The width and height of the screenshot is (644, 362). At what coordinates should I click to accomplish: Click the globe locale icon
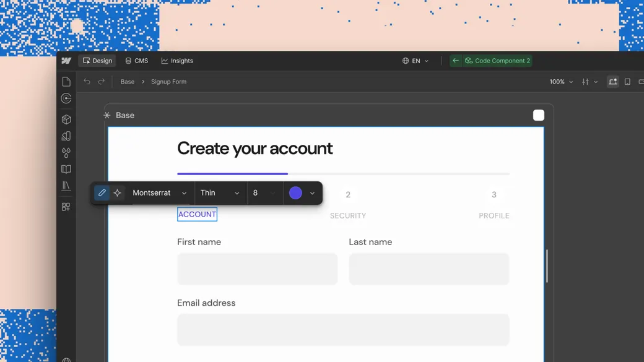406,61
